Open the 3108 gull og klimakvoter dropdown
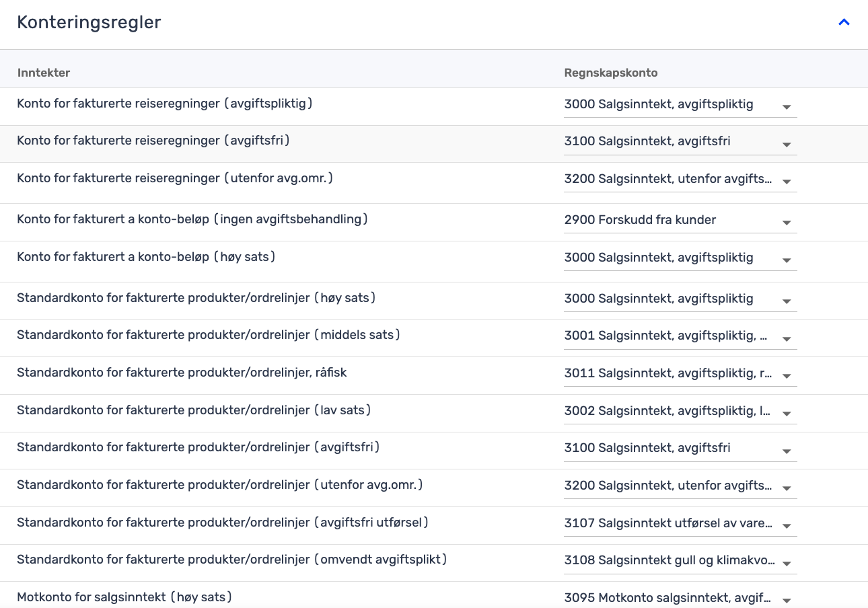 pos(680,561)
